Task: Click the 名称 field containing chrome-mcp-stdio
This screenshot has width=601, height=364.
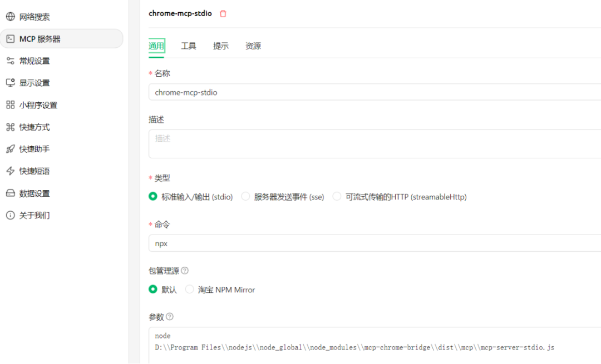Action: (375, 92)
